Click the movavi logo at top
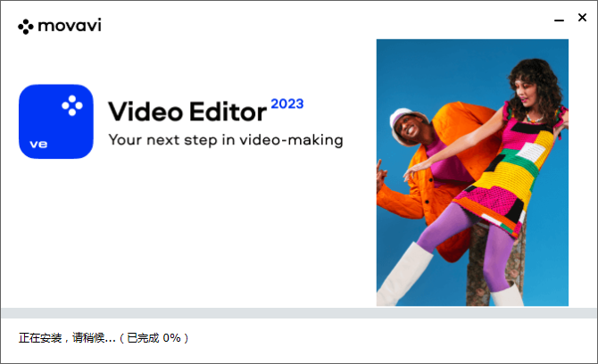Viewport: 598px width, 364px height. coord(60,26)
